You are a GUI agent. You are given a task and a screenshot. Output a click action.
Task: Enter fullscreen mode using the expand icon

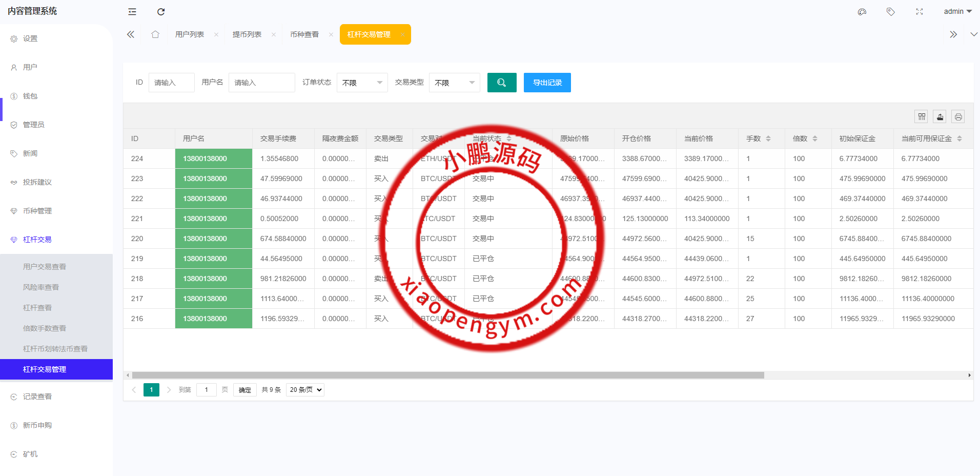[x=920, y=12]
